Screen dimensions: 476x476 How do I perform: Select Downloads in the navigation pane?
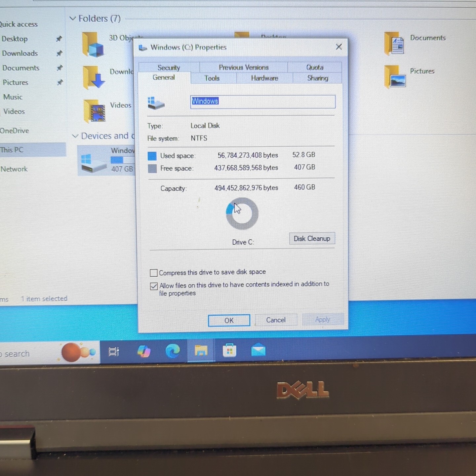20,53
